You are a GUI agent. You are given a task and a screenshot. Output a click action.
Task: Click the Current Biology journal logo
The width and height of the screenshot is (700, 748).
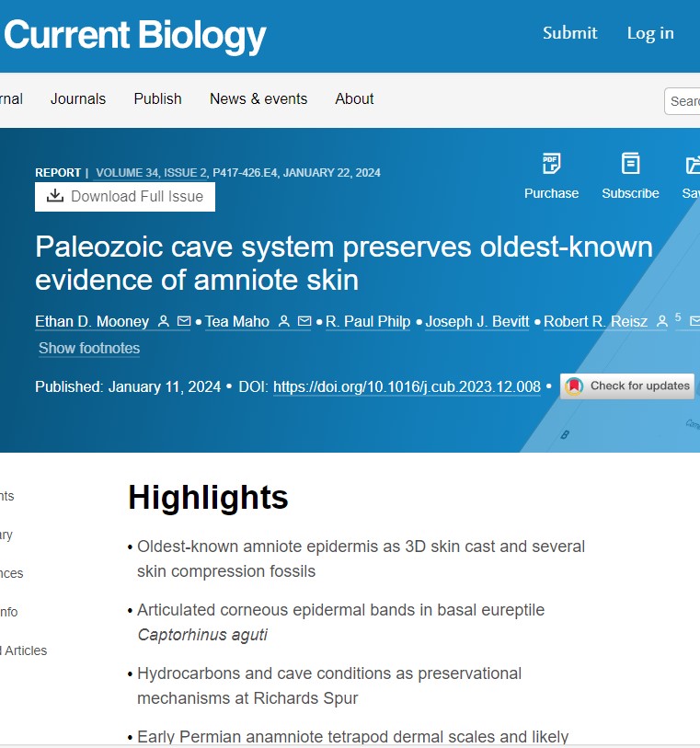(x=134, y=36)
